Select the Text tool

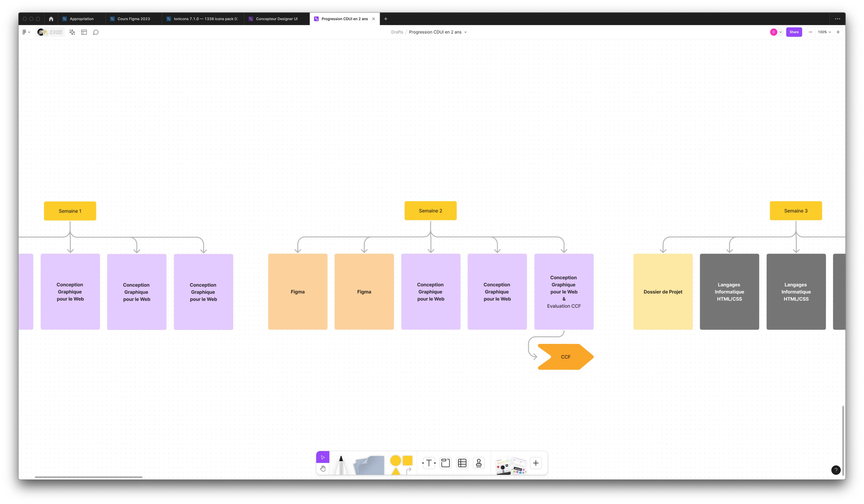tap(429, 463)
